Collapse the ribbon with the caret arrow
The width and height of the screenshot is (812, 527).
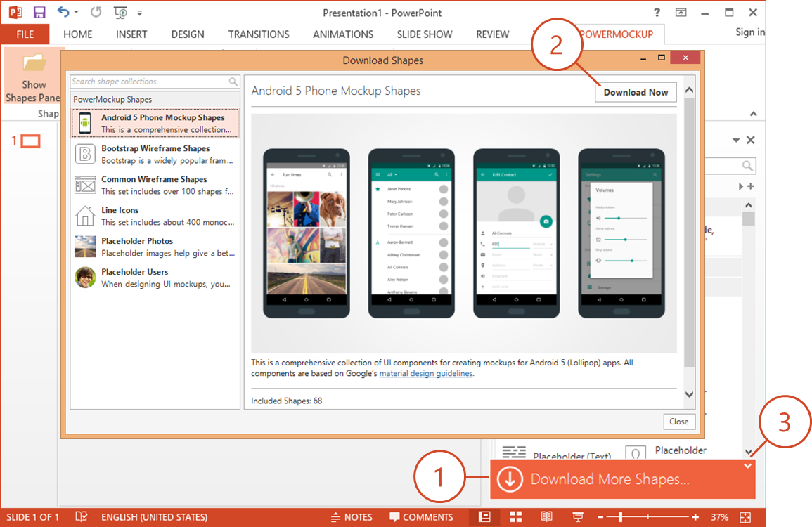pos(754,114)
